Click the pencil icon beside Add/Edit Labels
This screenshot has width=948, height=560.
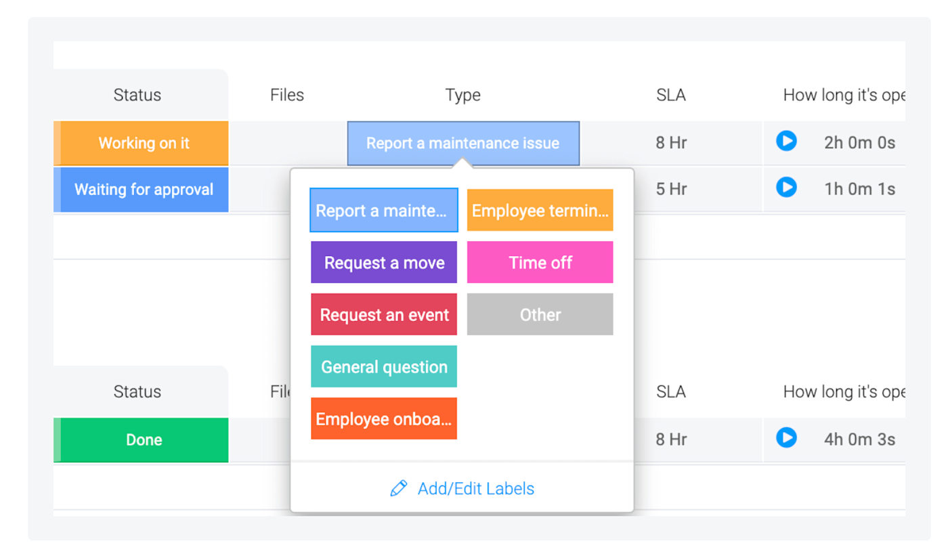[399, 488]
